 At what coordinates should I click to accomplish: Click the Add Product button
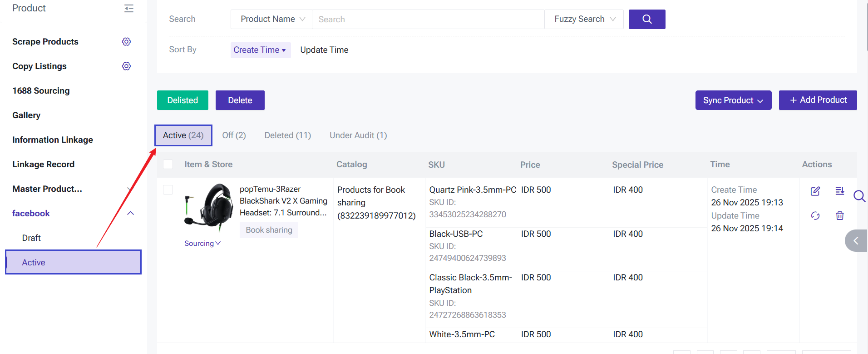818,100
